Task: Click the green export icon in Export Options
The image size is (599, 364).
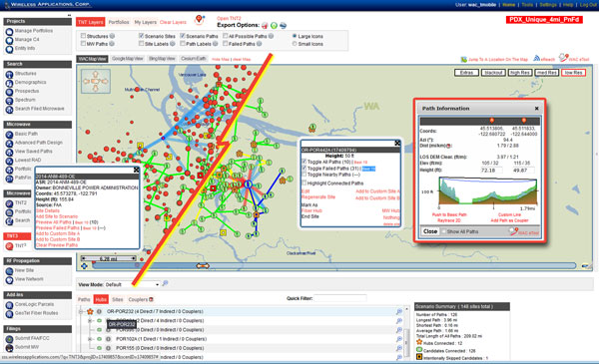Action: (274, 26)
